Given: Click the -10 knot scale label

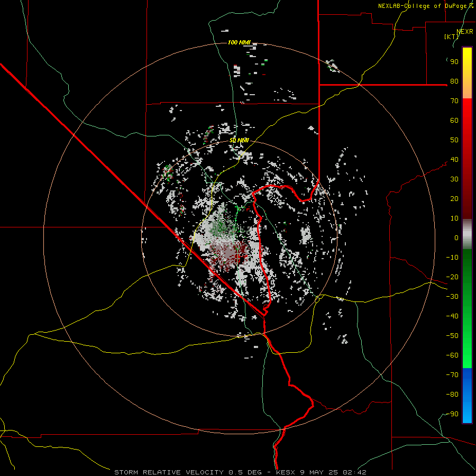Looking at the screenshot, I should point(452,258).
